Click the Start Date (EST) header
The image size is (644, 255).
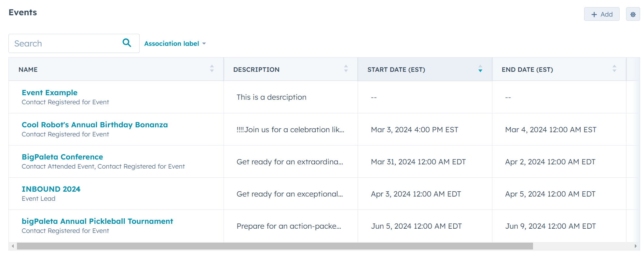[x=396, y=70]
